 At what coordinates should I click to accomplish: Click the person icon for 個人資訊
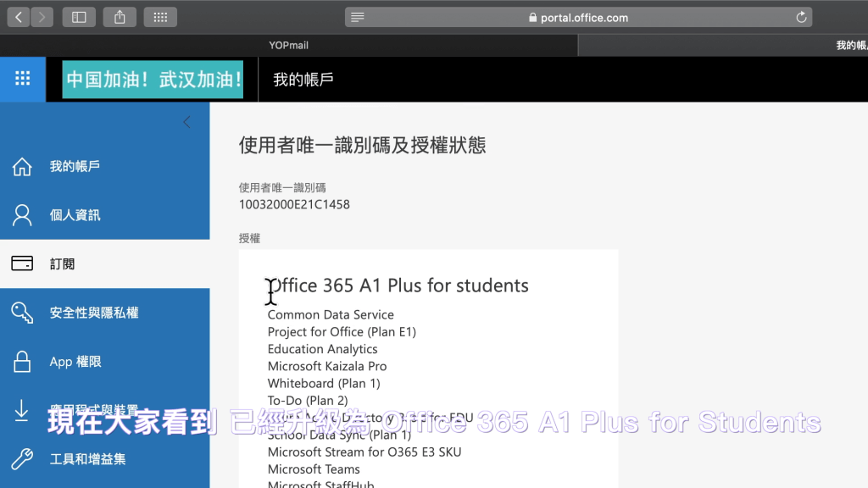(22, 215)
